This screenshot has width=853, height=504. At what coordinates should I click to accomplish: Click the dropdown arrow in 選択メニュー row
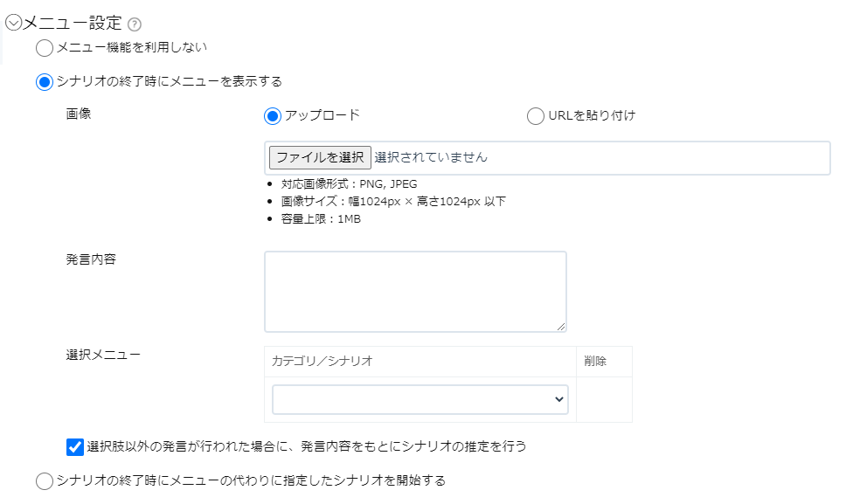click(x=558, y=399)
